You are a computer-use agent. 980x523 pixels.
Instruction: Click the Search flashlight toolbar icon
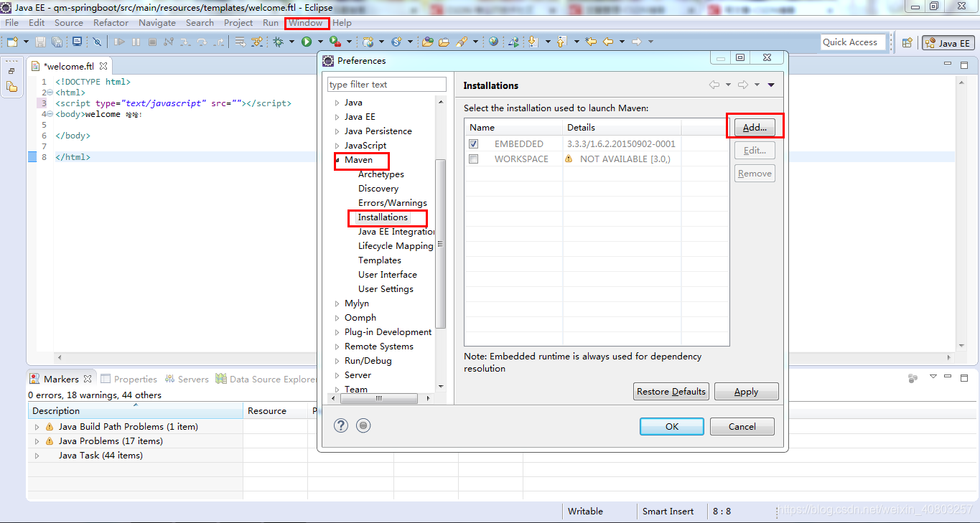pos(462,42)
